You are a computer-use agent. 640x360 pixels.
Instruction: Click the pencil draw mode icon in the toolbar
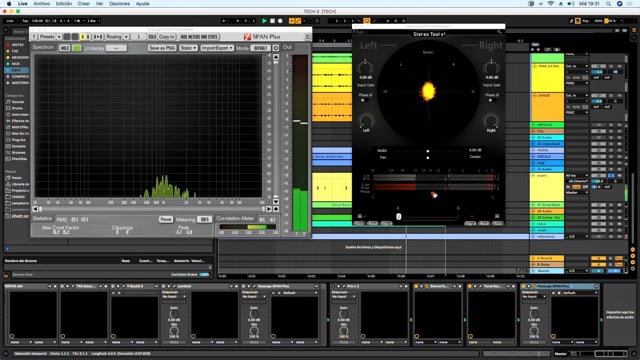[571, 21]
